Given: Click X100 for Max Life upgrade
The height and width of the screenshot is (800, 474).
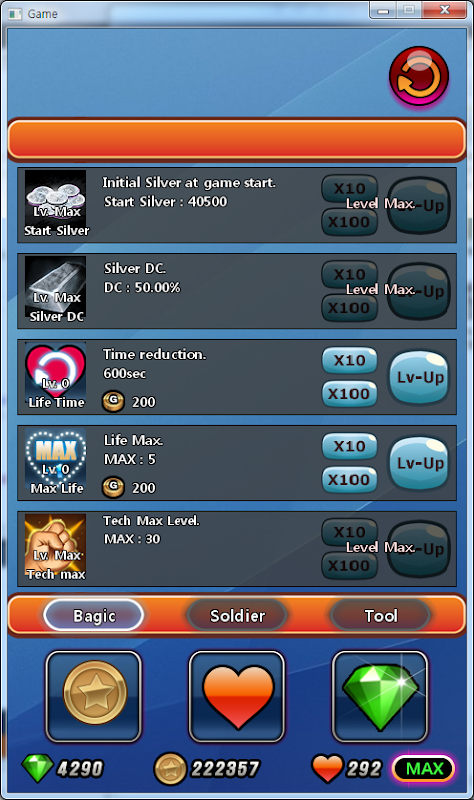Looking at the screenshot, I should [x=350, y=480].
